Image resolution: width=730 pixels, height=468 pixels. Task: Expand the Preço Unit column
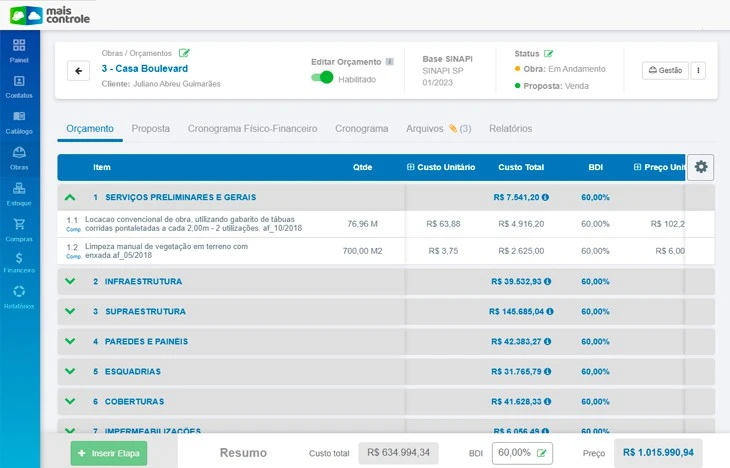[637, 167]
